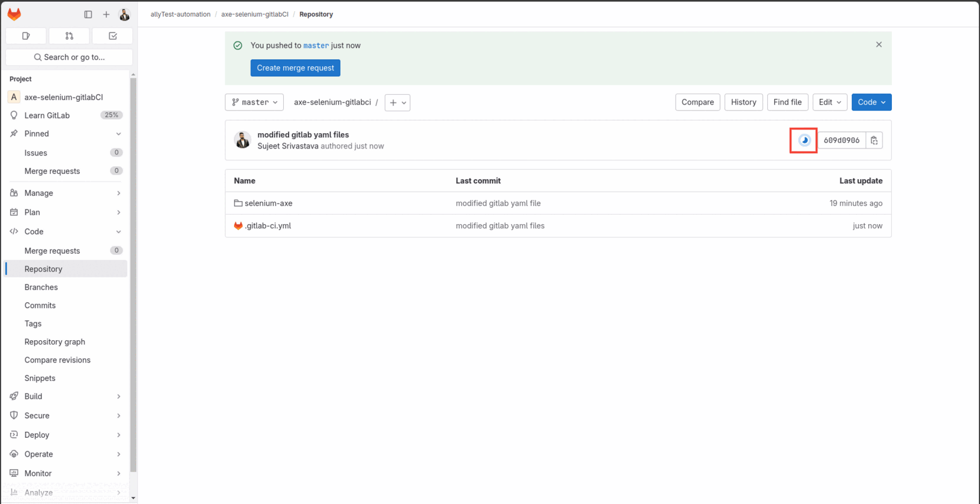Open the master link in alert

pyautogui.click(x=316, y=46)
